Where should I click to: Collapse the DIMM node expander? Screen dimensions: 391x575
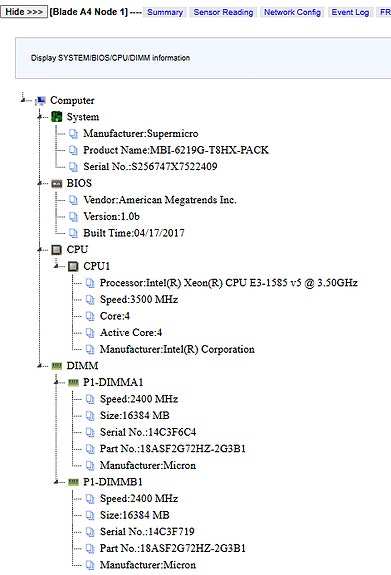[40, 365]
